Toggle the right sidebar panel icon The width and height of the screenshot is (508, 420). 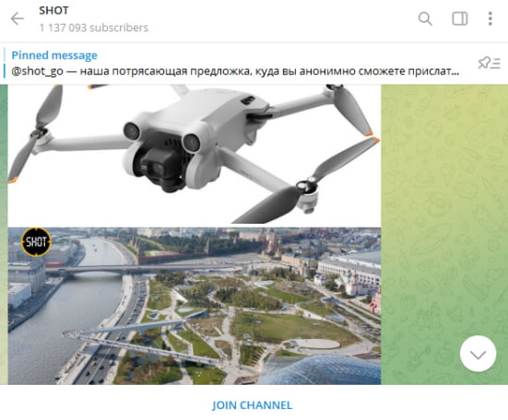pyautogui.click(x=459, y=18)
